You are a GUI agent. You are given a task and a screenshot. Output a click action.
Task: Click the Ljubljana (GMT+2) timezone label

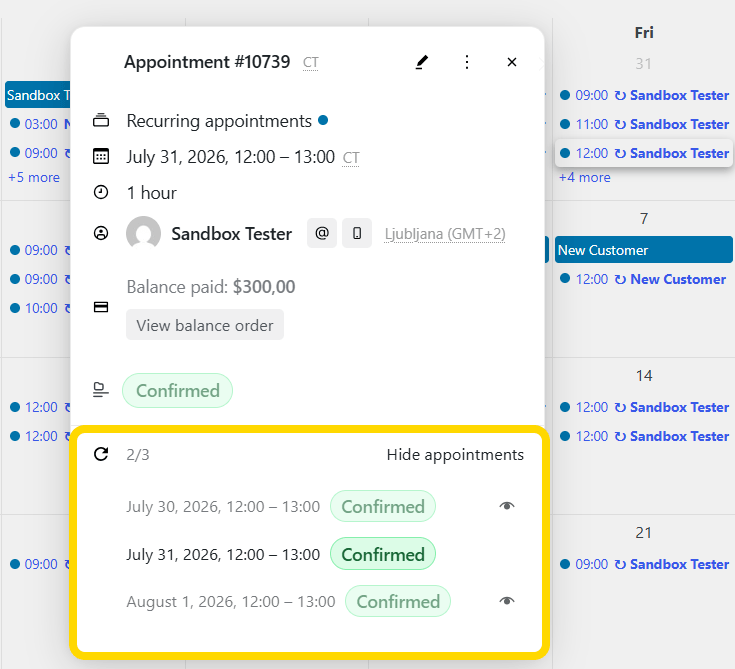point(445,233)
